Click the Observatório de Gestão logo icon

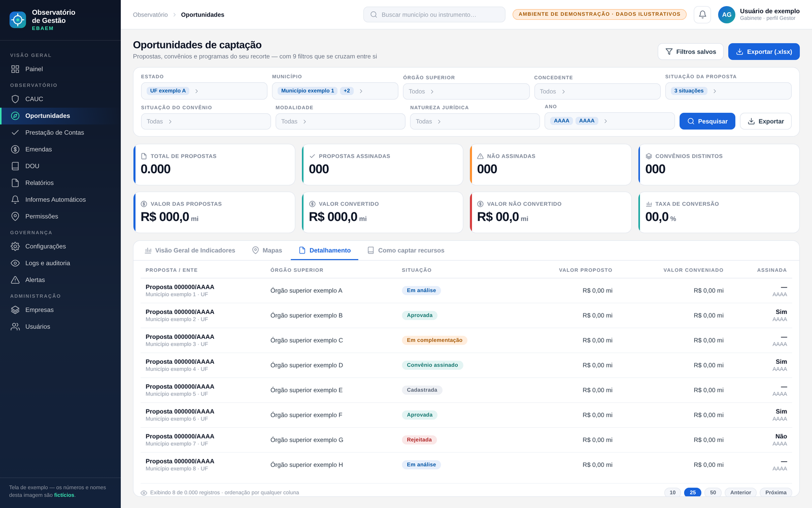(x=18, y=20)
